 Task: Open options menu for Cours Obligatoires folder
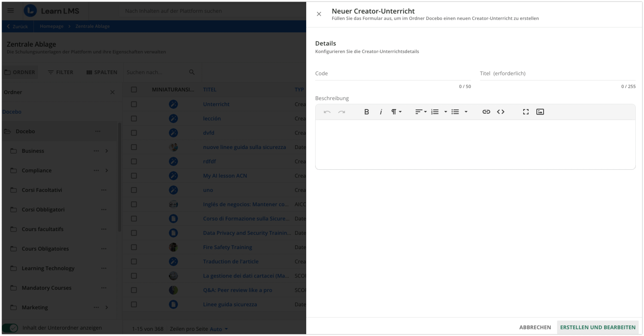(x=104, y=249)
